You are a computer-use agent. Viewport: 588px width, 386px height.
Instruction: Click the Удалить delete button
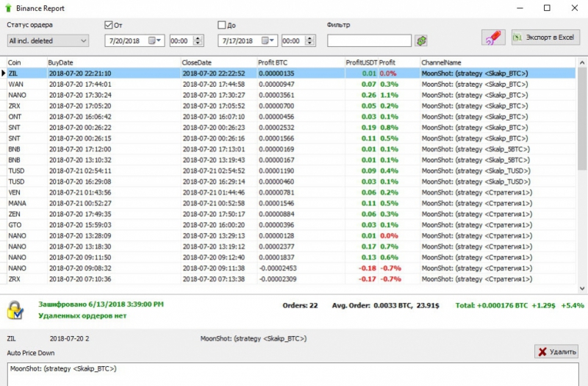point(556,351)
